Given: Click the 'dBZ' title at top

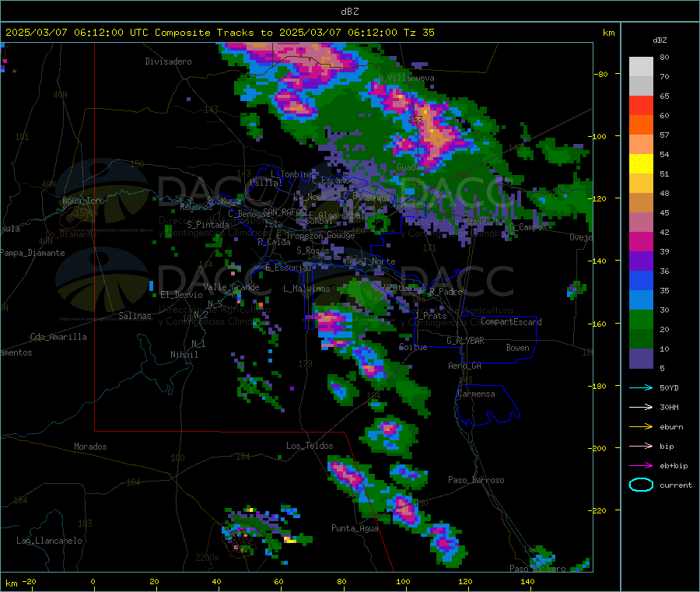Looking at the screenshot, I should (x=349, y=12).
